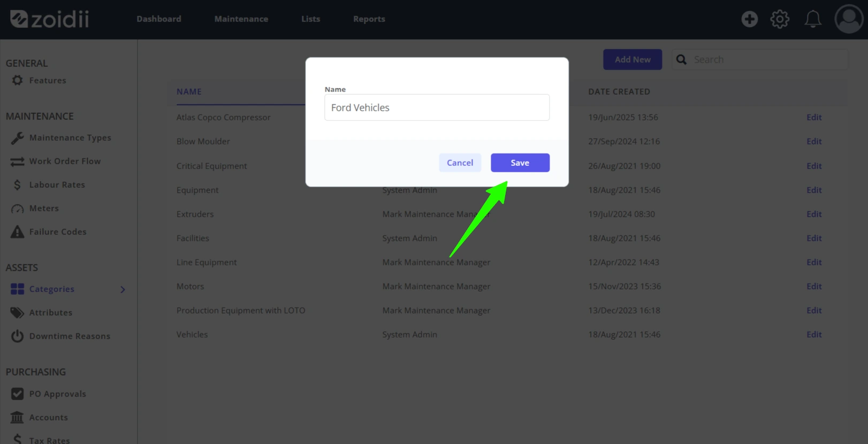The height and width of the screenshot is (444, 868).
Task: Edit the Line Equipment row
Action: 814,262
